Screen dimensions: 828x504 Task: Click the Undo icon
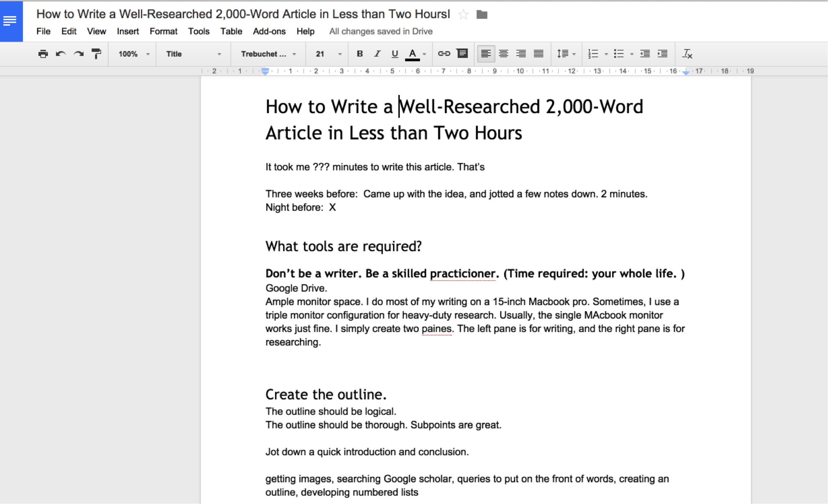point(61,54)
